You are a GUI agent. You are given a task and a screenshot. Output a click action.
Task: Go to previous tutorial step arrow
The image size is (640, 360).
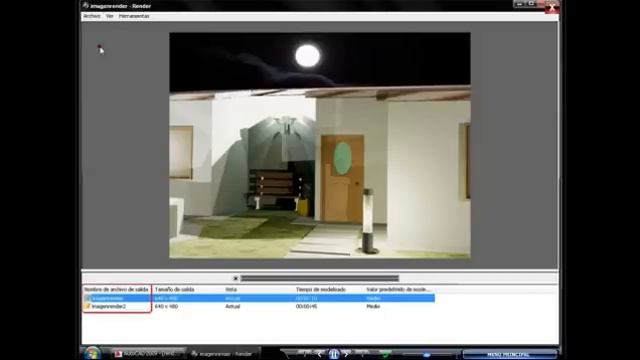click(320, 354)
